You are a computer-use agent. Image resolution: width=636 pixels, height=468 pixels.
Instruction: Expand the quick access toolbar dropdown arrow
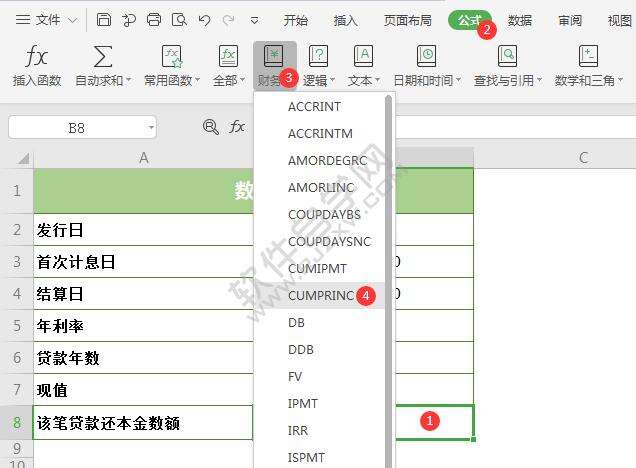pyautogui.click(x=254, y=20)
